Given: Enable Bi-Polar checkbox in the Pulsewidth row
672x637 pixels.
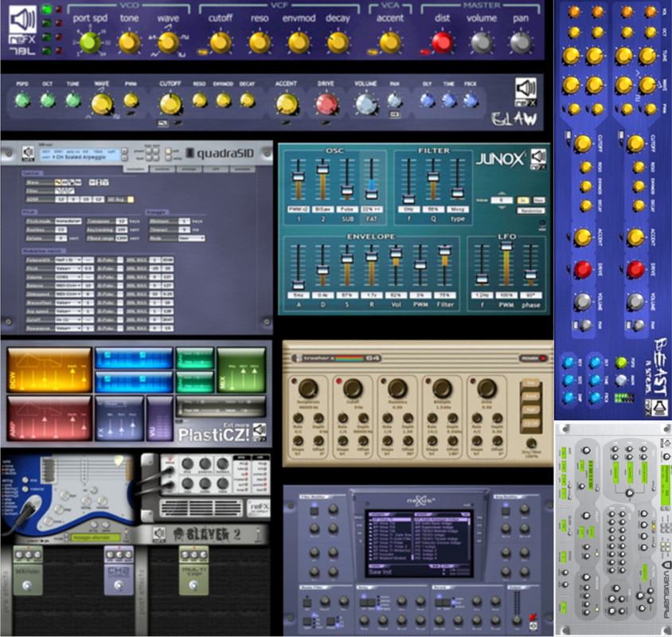Looking at the screenshot, I should coord(120,260).
